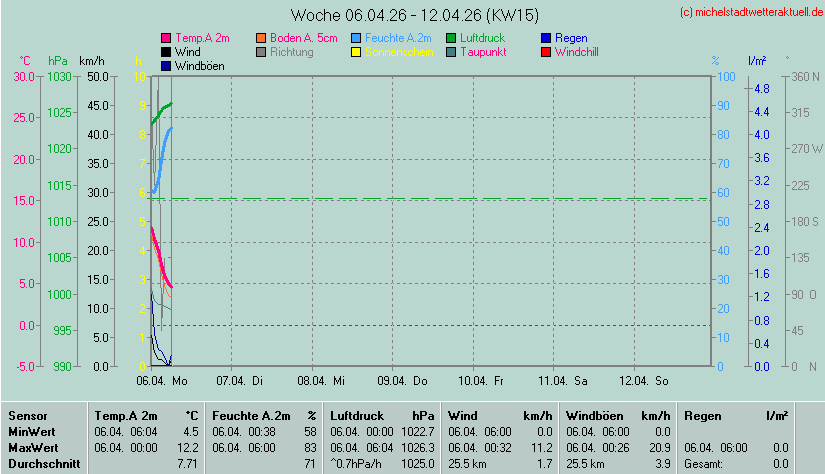Click the Luftdruck hPa table header
This screenshot has width=825, height=474.
tap(382, 415)
